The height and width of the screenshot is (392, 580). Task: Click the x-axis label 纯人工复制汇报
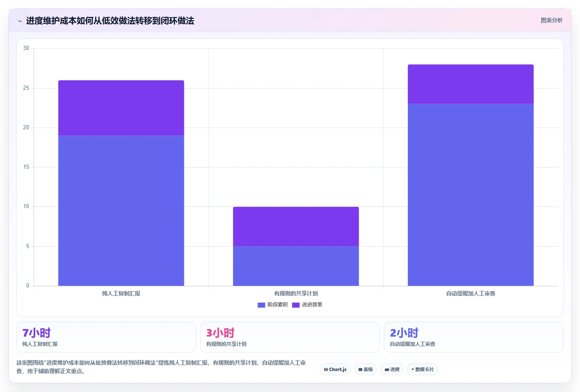[121, 293]
